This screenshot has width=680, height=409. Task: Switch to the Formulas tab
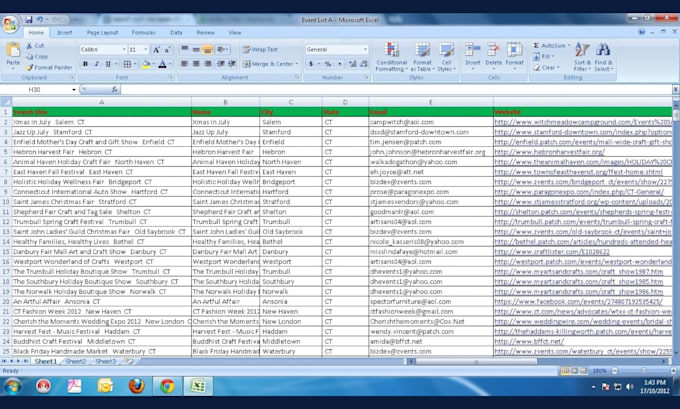[x=144, y=33]
